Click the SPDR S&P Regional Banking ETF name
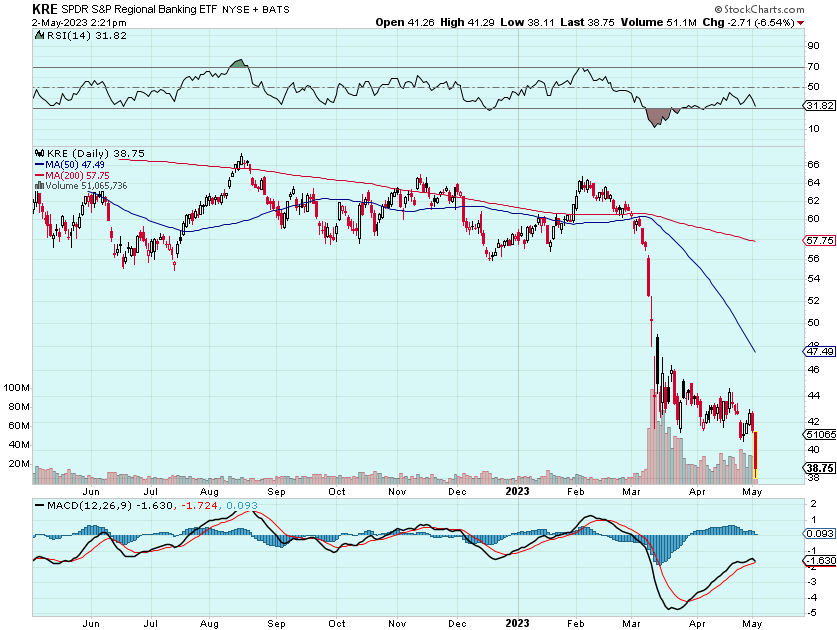Image resolution: width=837 pixels, height=630 pixels. pyautogui.click(x=139, y=10)
